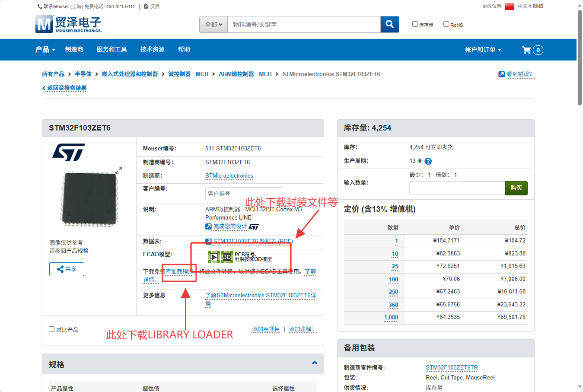Select quantity 100 price break
The image size is (583, 392).
pos(393,280)
